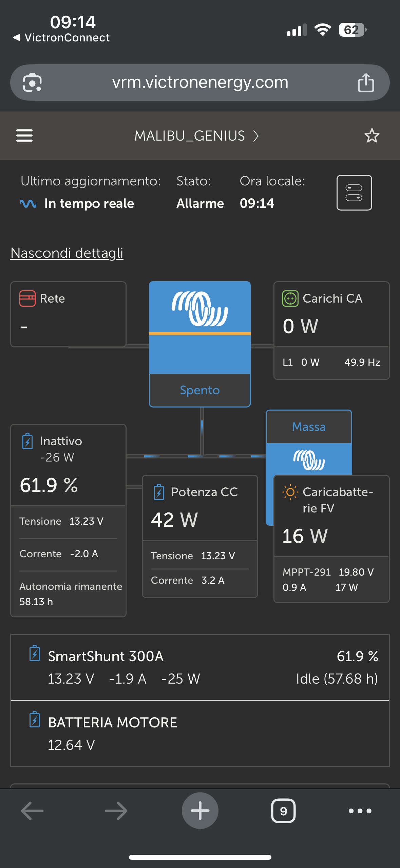Click the inverter Spento status box
This screenshot has width=400, height=868.
point(200,390)
